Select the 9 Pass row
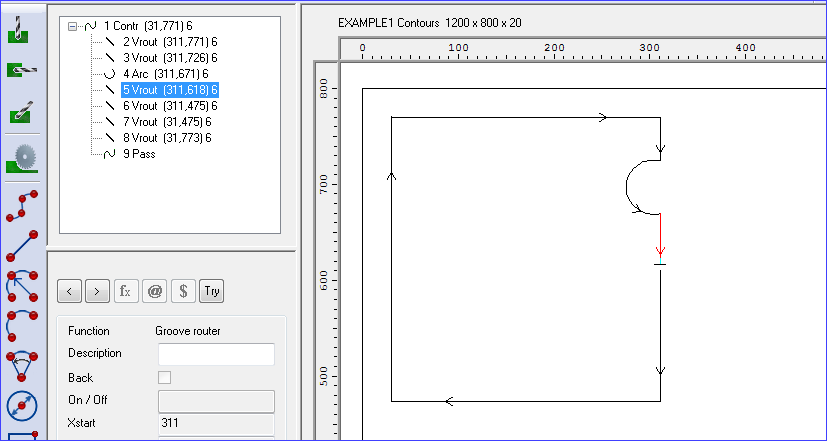The height and width of the screenshot is (441, 827). tap(139, 154)
